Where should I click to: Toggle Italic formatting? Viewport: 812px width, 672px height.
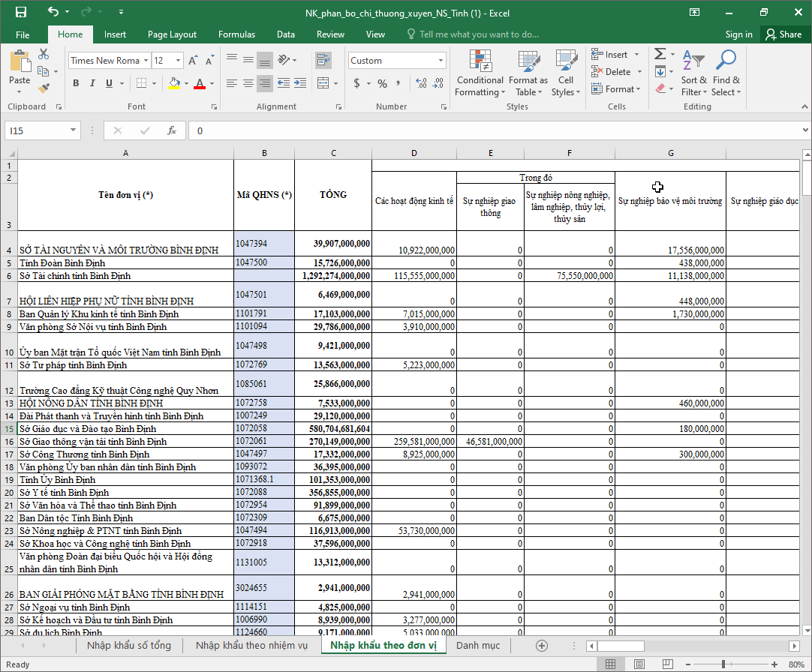click(x=92, y=83)
